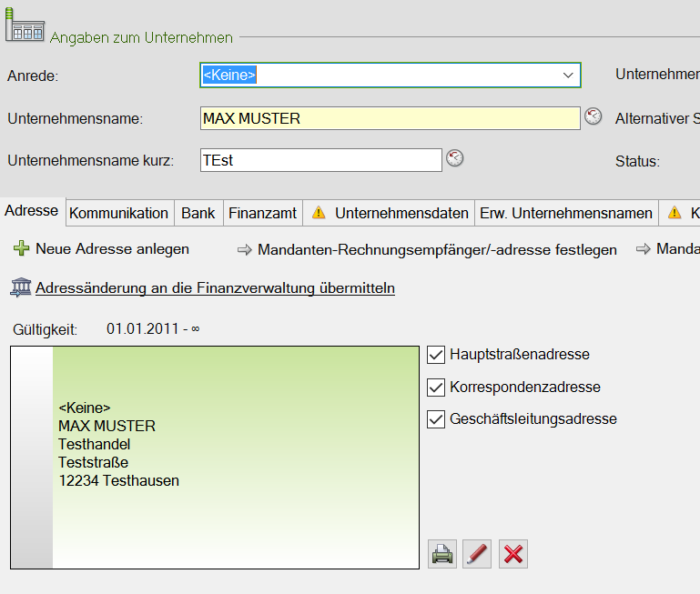Toggle the Korrespondenzadresse checkbox
Screen dimensions: 700x594
(436, 387)
